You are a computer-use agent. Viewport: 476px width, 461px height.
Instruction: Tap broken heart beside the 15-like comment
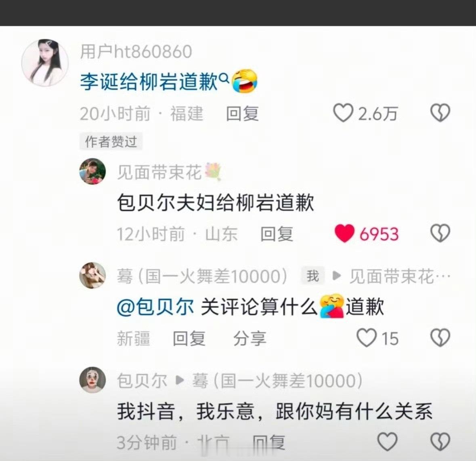pyautogui.click(x=440, y=338)
